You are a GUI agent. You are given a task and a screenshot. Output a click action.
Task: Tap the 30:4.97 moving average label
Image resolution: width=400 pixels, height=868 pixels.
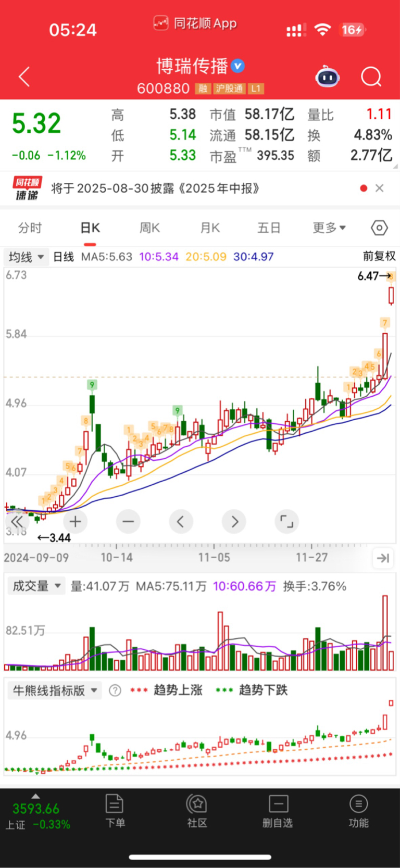coord(253,257)
